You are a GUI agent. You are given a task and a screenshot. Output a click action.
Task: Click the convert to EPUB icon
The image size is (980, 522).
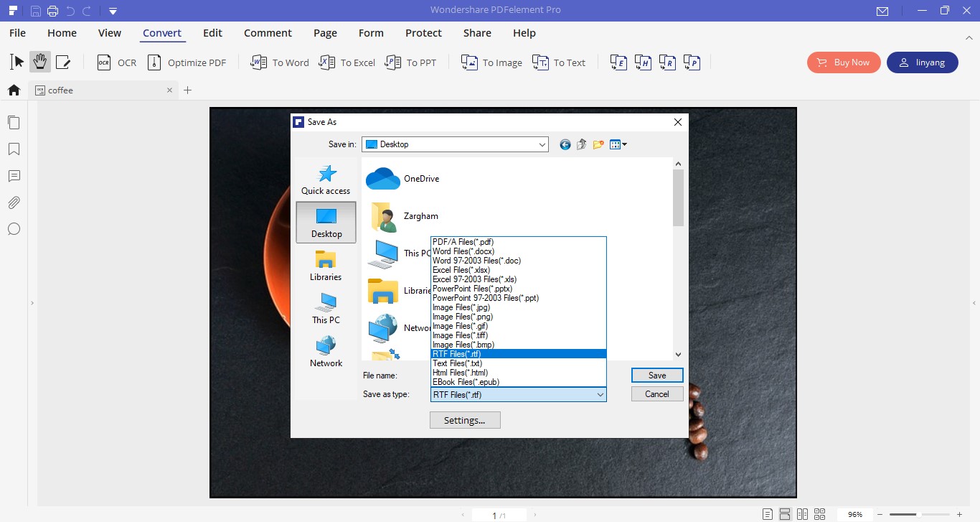tap(619, 62)
